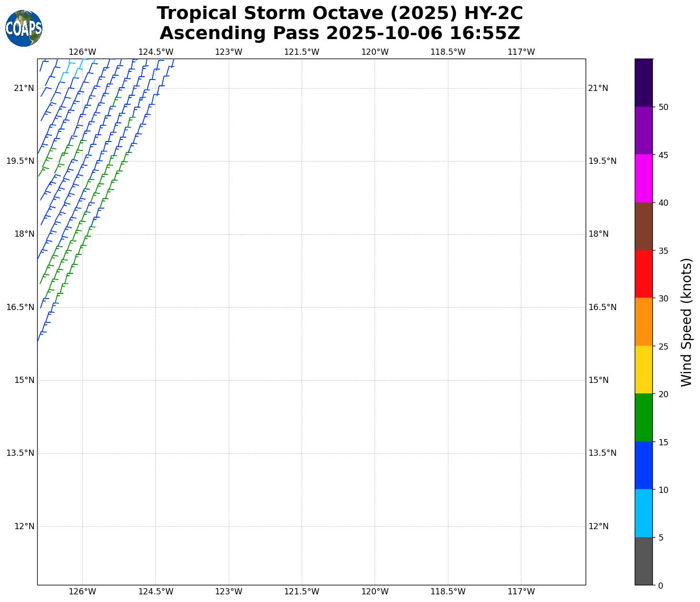This screenshot has height=602, width=700.
Task: Select the cyan 5–10 knot color band
Action: [x=643, y=513]
